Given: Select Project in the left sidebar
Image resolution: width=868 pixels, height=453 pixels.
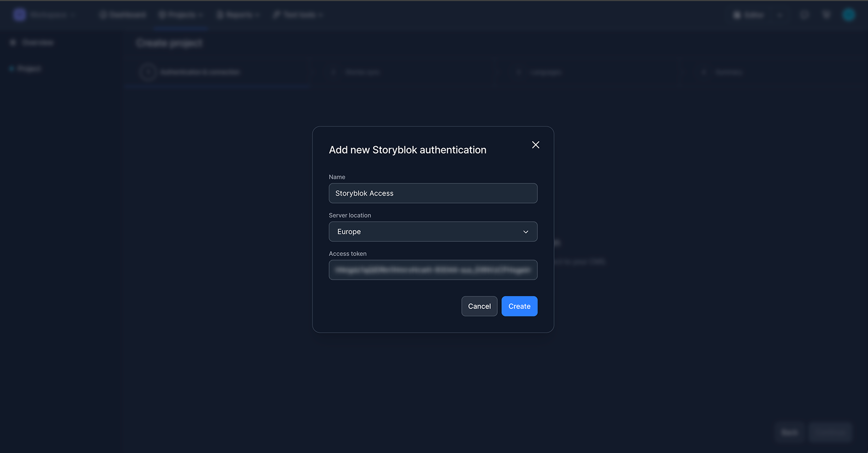Looking at the screenshot, I should [29, 69].
